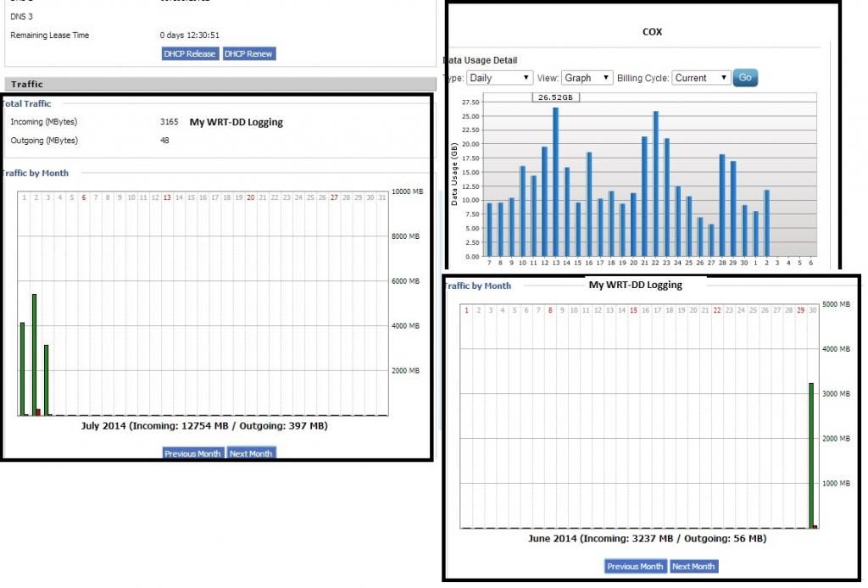
Task: Click the green July 1 traffic bar
Action: click(x=22, y=369)
